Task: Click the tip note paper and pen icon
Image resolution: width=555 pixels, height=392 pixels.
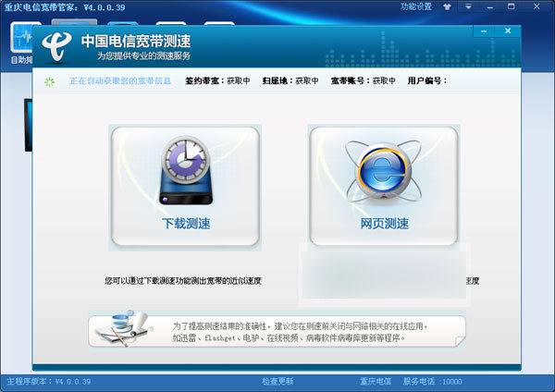Action: pyautogui.click(x=122, y=328)
